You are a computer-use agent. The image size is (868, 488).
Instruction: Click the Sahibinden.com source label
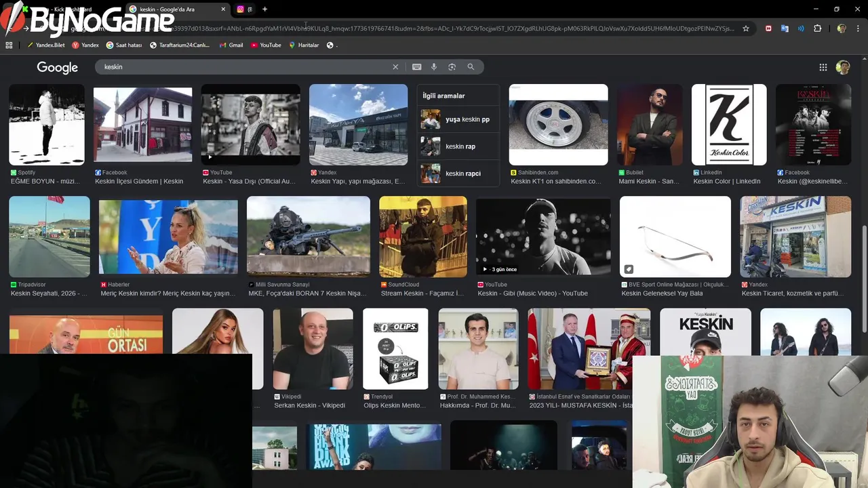tap(538, 173)
